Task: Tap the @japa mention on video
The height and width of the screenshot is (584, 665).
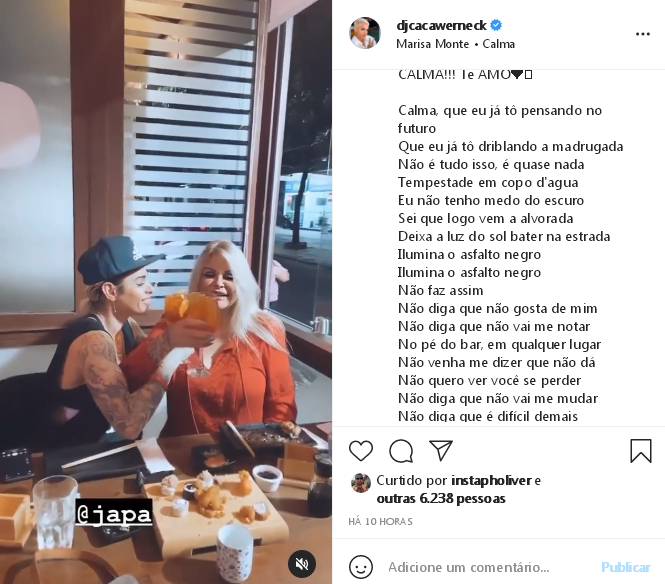Action: (114, 514)
